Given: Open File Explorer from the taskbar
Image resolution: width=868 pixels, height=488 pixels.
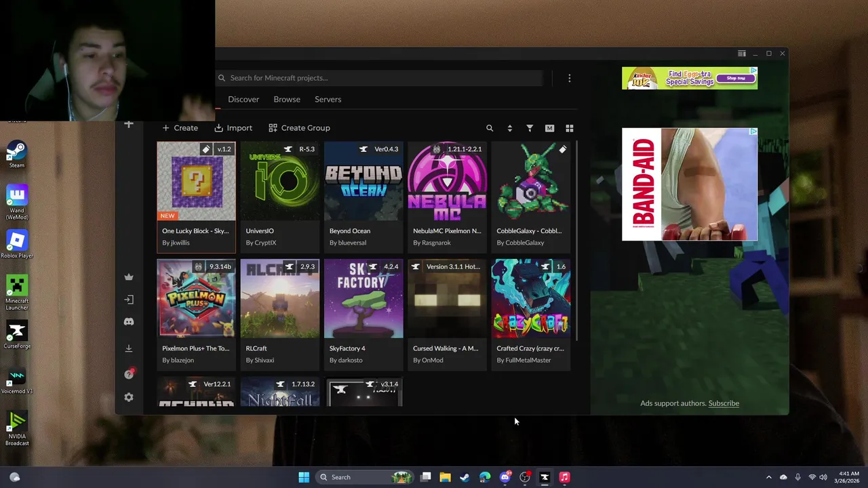Looking at the screenshot, I should (445, 477).
